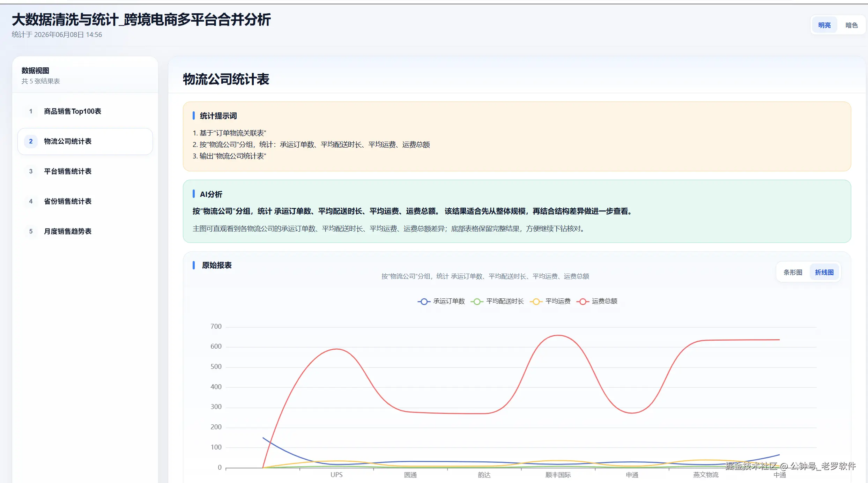
Task: Click the red 运费总额 peak above 顺丰国际
Action: (558, 335)
